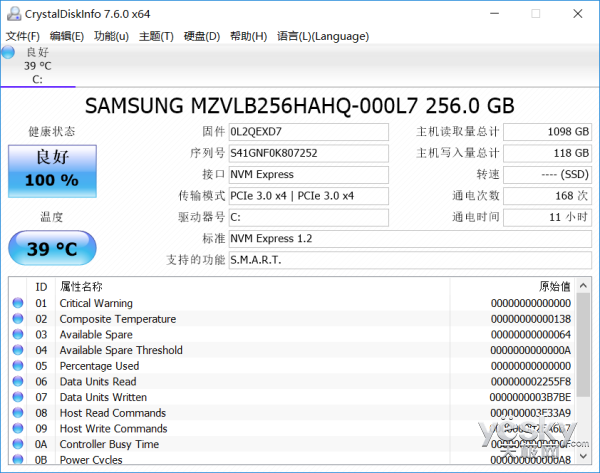Open the 文件(F) menu
This screenshot has height=473, width=600.
tap(23, 36)
